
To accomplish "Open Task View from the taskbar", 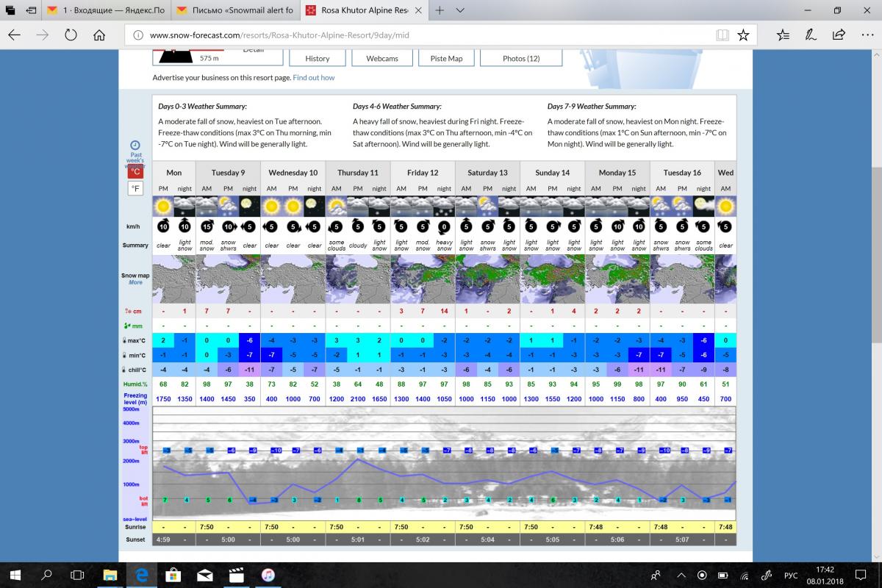I will coord(78,574).
